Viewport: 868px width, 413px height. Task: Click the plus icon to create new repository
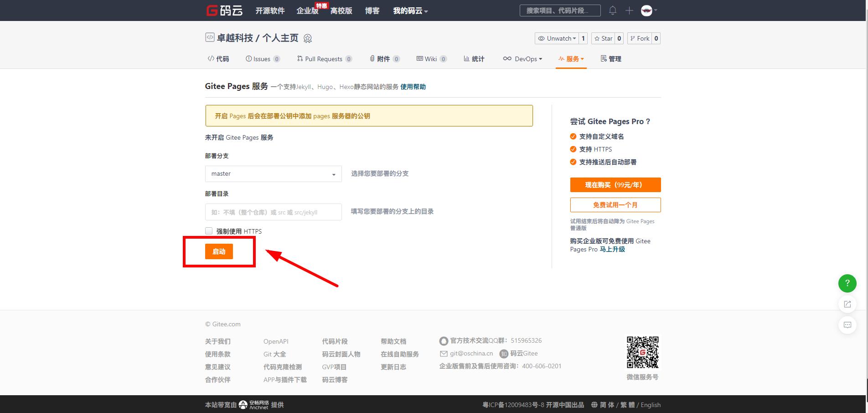[x=629, y=10]
